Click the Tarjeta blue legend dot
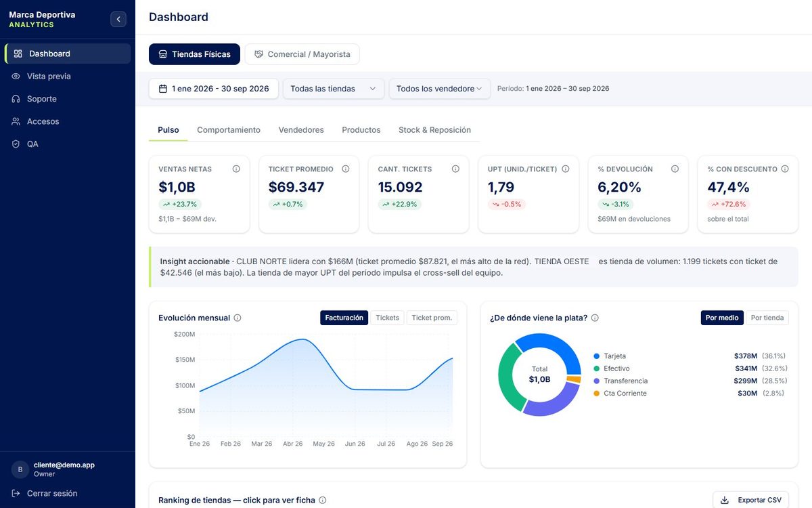Viewport: 812px width, 508px height. point(597,356)
